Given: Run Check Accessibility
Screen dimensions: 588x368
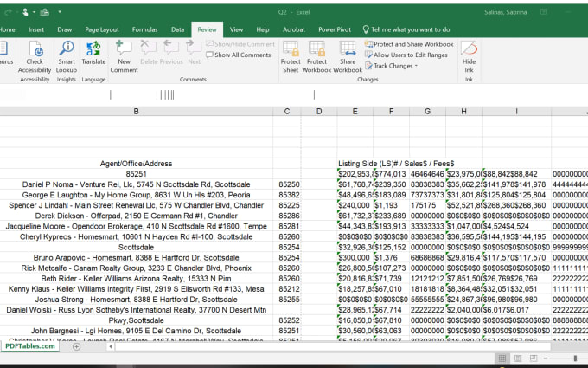Looking at the screenshot, I should click(35, 56).
